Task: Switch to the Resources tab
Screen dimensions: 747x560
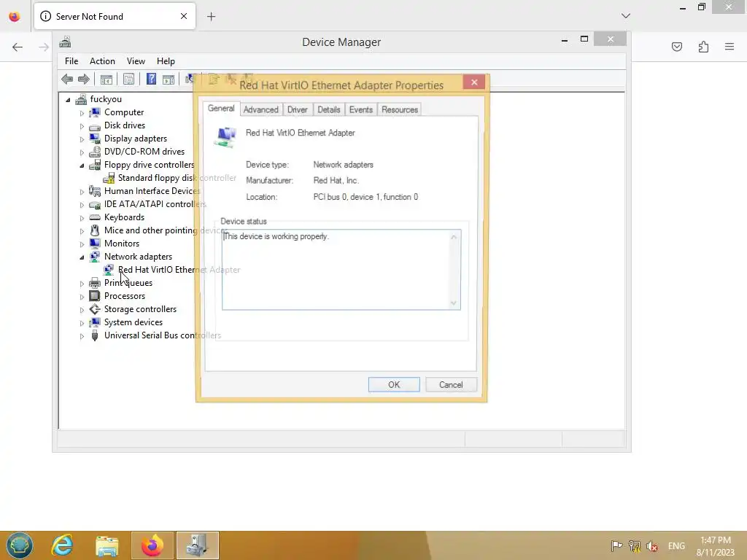Action: point(400,109)
